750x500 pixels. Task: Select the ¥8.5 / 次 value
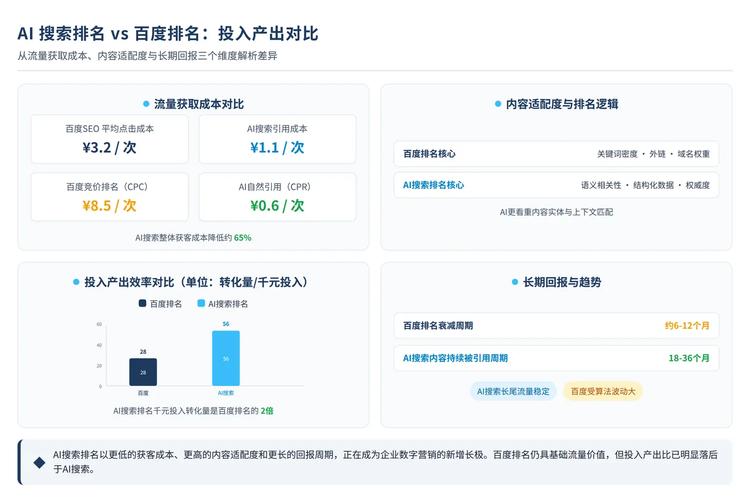tap(110, 206)
